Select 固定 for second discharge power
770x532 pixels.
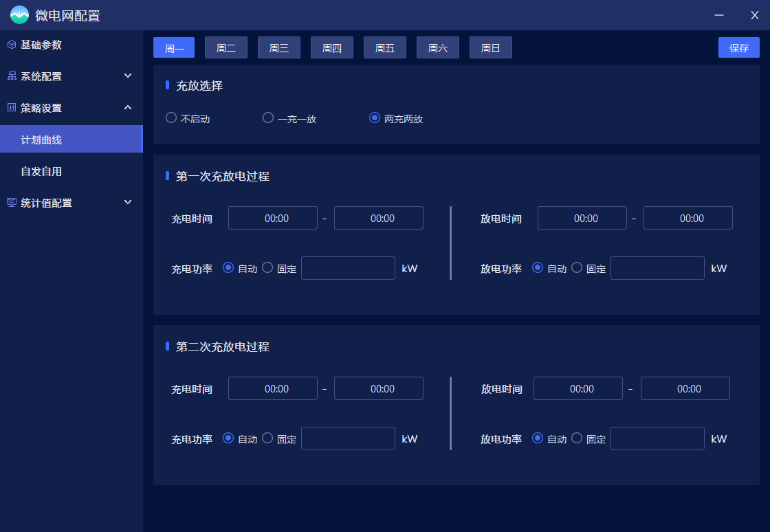(576, 438)
